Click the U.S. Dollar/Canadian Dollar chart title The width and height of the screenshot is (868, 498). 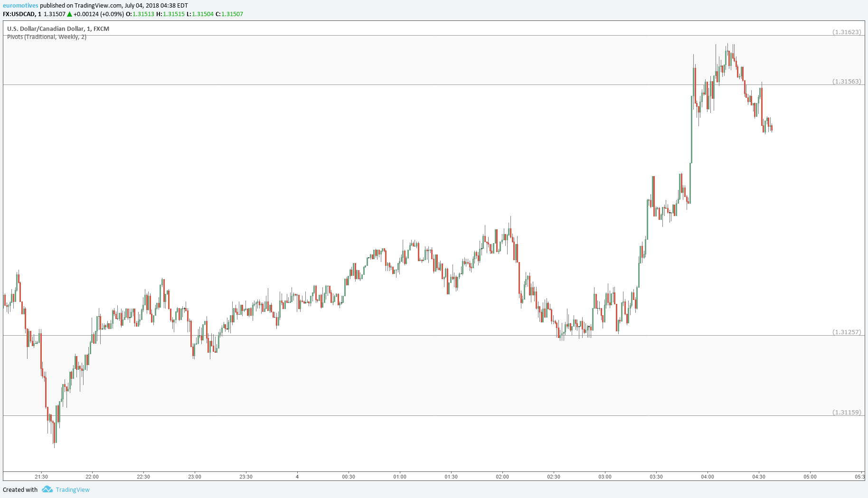pos(58,29)
